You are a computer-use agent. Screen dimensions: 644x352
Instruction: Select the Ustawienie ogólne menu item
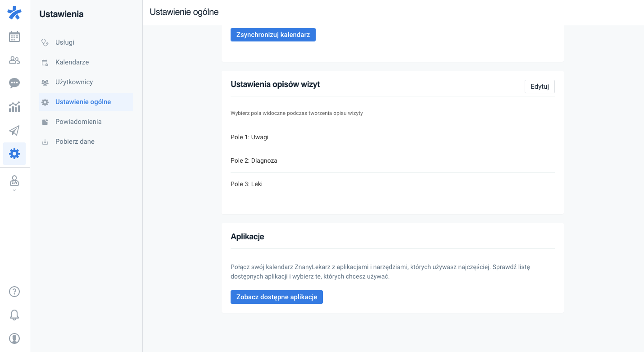[x=86, y=102]
